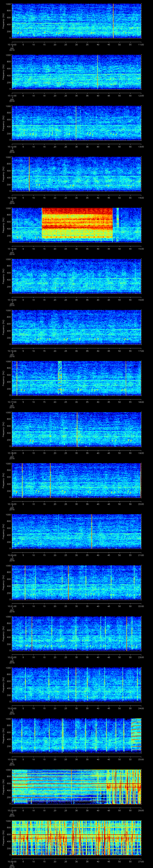Click the spectrogram panel starting at 10:10:00
Viewport: 153px width, 868px height.
pyautogui.click(x=76, y=21)
